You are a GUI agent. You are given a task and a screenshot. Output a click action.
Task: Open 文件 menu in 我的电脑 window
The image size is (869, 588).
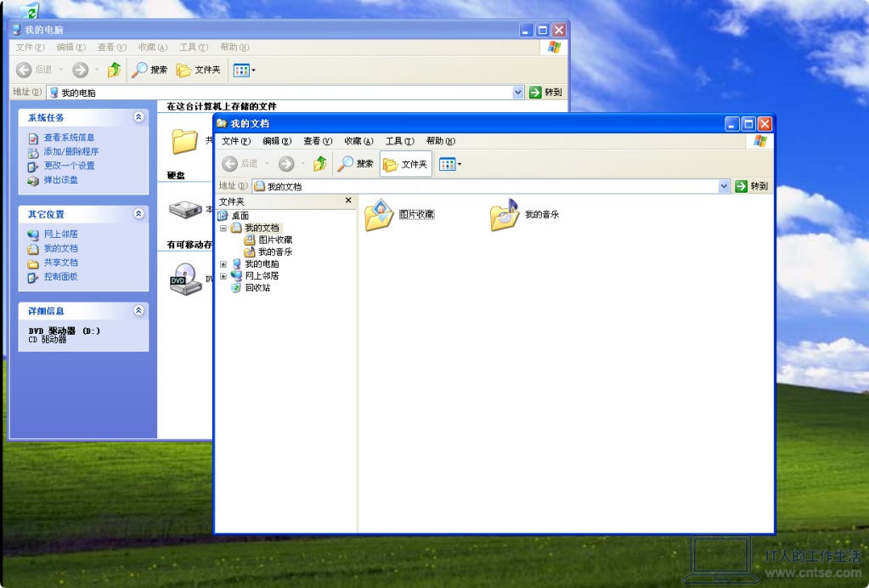30,47
